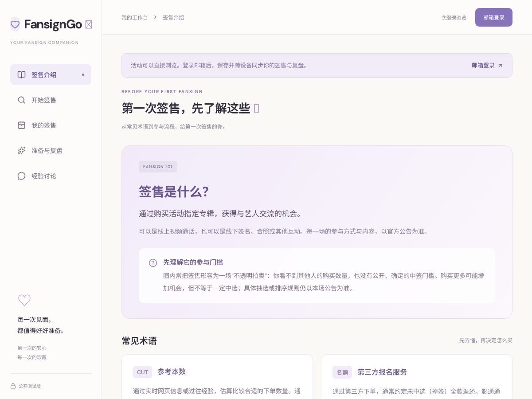The width and height of the screenshot is (532, 399).
Task: Go to 开始签售 in sidebar
Action: tap(51, 100)
